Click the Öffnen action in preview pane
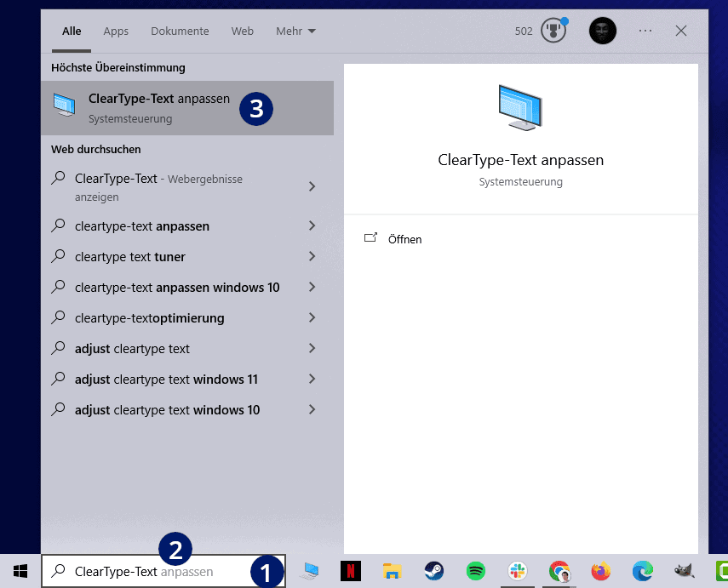 coord(404,239)
